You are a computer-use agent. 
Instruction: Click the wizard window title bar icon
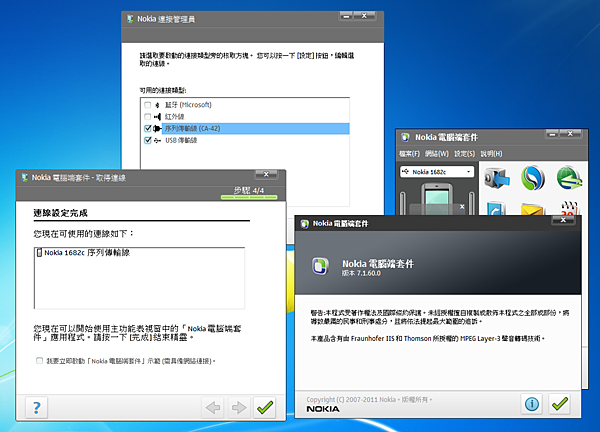pyautogui.click(x=25, y=178)
